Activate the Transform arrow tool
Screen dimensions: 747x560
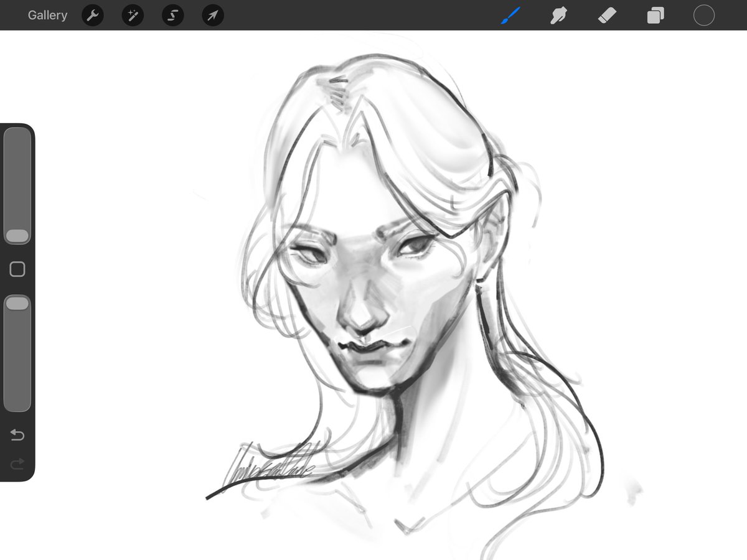point(213,16)
